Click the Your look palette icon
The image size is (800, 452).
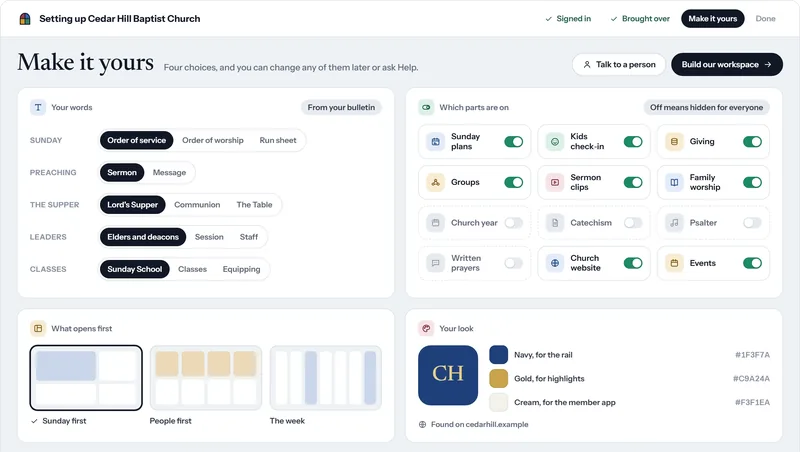(426, 329)
